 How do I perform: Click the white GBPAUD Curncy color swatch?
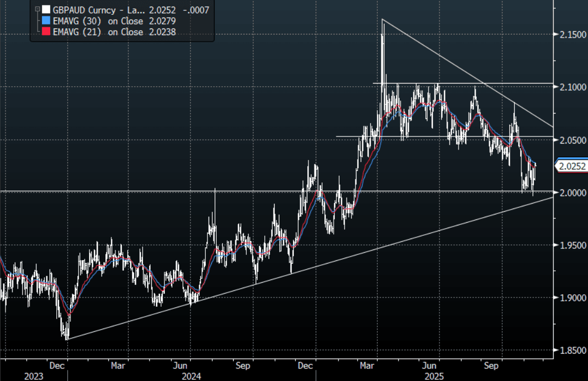click(x=46, y=9)
